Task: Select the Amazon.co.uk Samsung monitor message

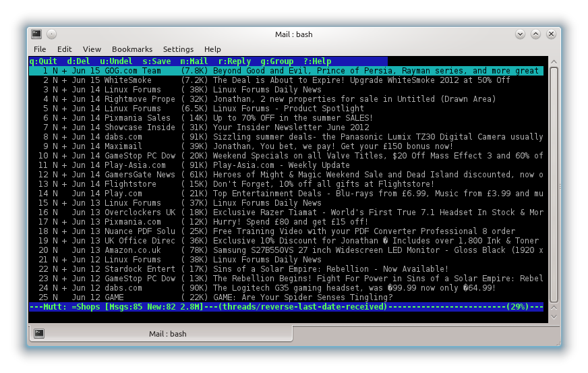Action: click(286, 250)
